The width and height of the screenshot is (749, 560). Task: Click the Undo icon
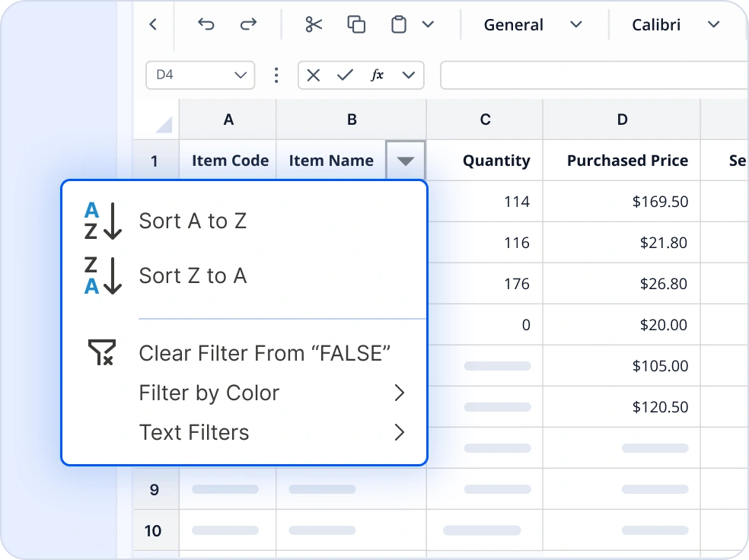pos(206,24)
